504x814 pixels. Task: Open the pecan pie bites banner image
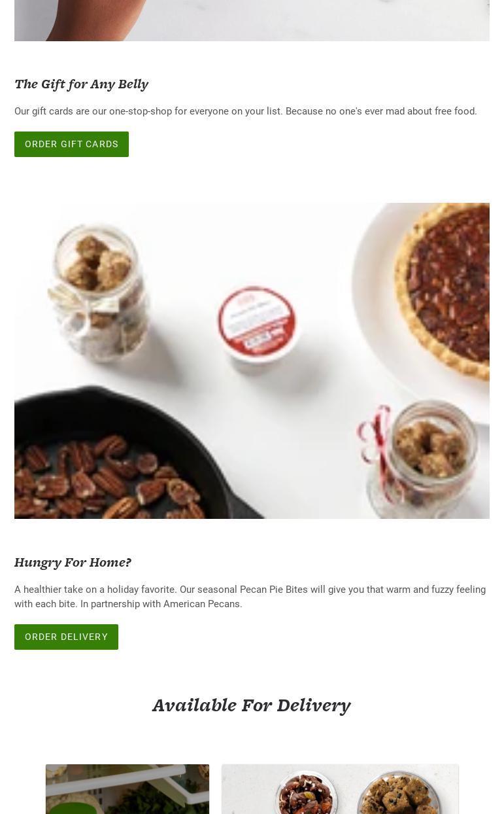[252, 361]
